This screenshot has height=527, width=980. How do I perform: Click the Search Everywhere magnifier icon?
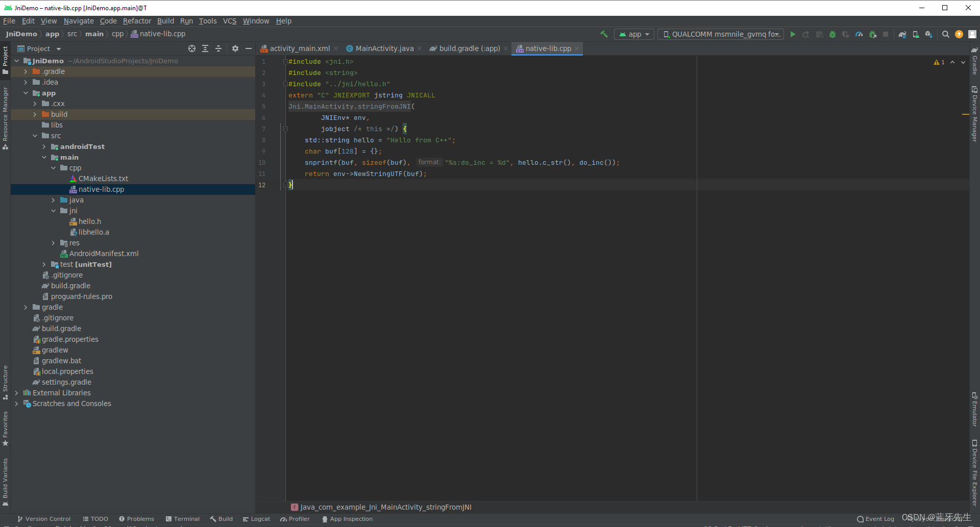coord(946,34)
